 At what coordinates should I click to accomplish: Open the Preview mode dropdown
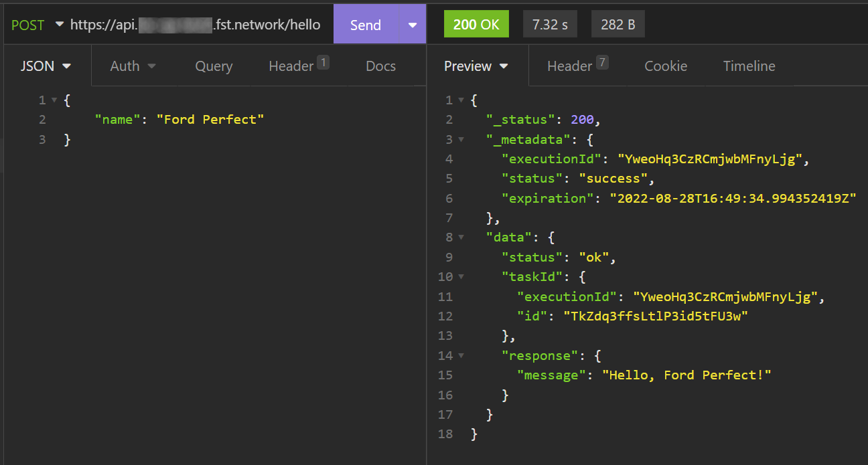[x=476, y=66]
